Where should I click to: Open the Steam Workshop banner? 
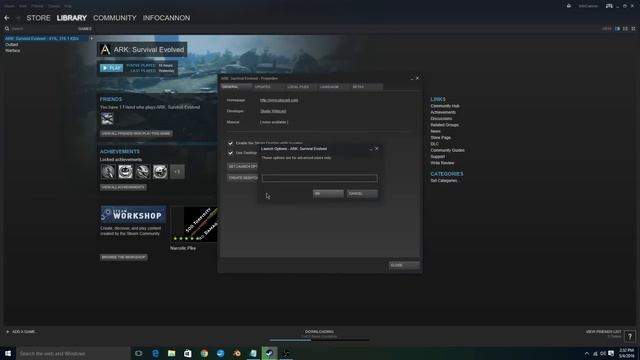(133, 214)
